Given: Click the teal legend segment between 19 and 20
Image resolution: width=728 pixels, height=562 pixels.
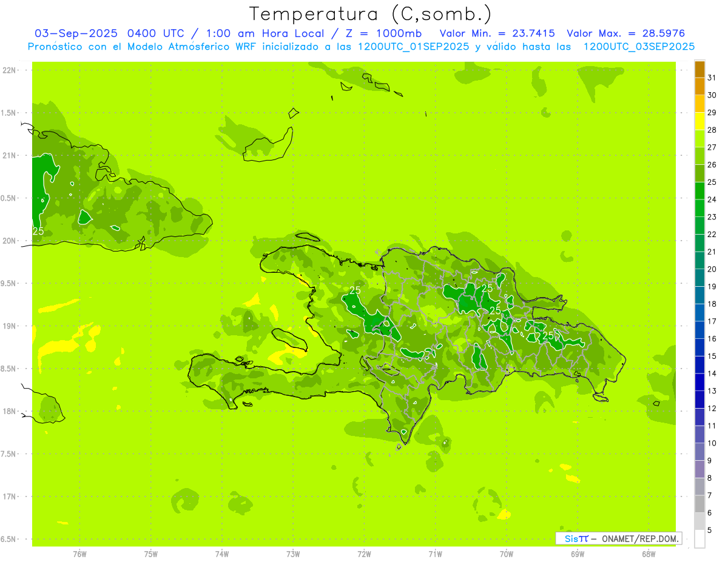Looking at the screenshot, I should 699,278.
